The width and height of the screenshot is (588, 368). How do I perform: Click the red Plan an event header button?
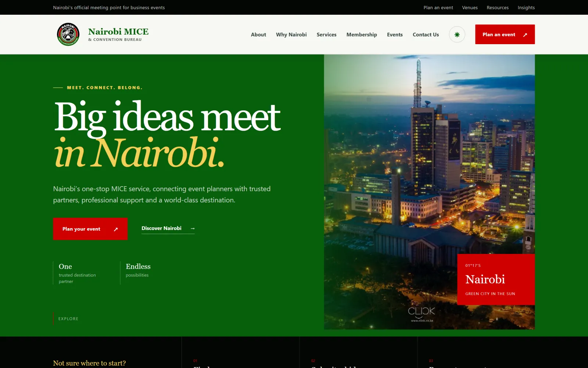click(x=505, y=34)
